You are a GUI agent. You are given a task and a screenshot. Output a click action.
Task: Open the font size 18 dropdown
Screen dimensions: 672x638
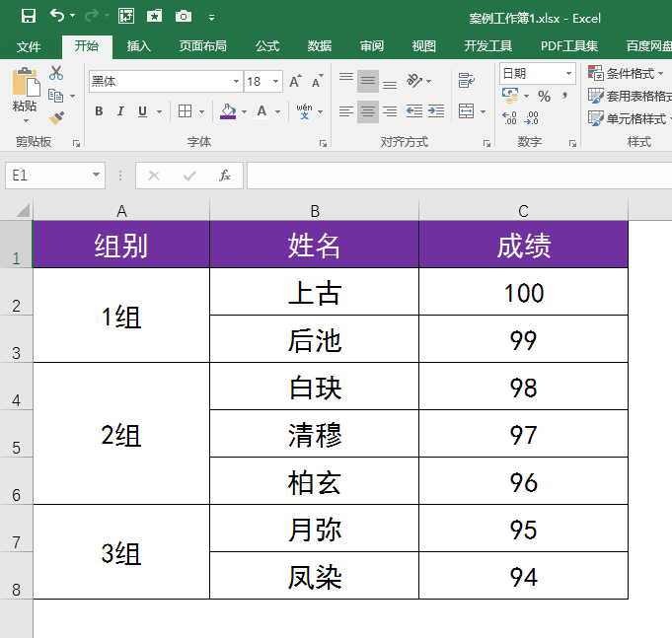(x=275, y=82)
